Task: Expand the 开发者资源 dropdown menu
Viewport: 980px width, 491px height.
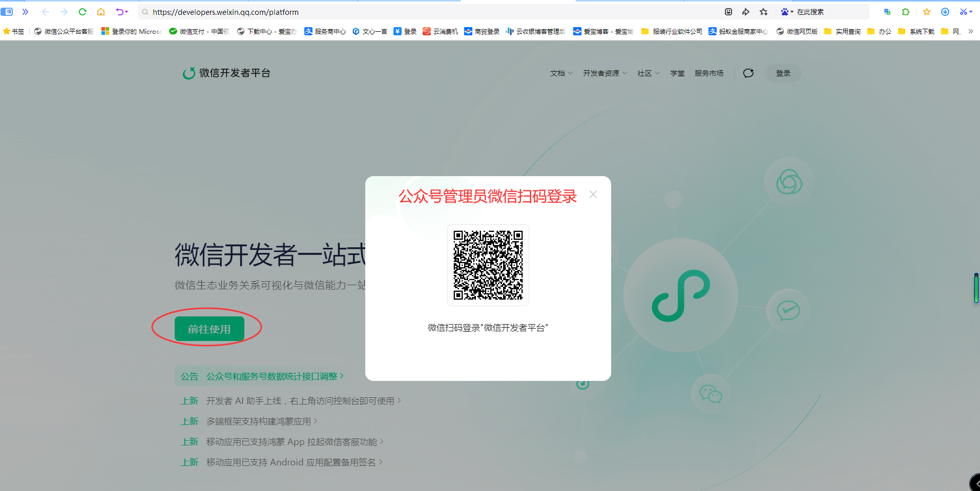Action: (x=604, y=73)
